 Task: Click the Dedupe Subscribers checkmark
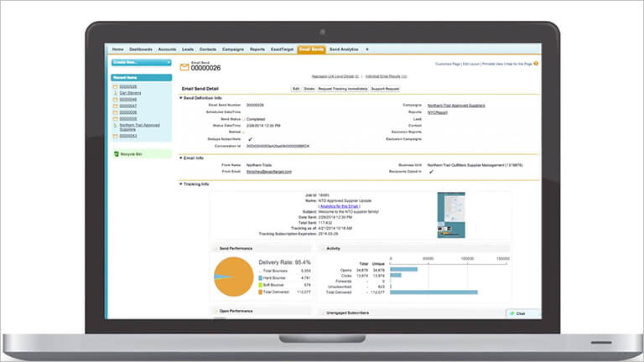(x=250, y=139)
